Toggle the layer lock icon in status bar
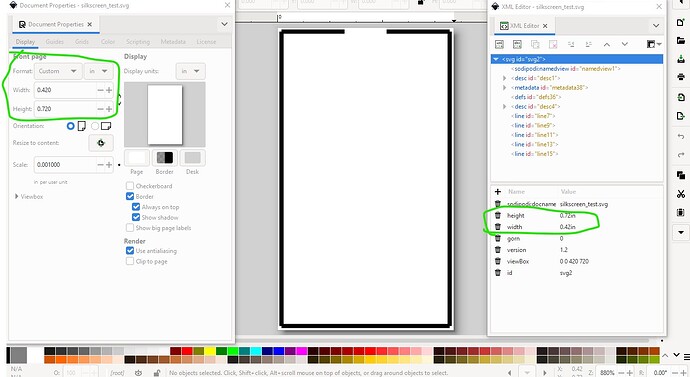This screenshot has height=377, width=690. 157,373
